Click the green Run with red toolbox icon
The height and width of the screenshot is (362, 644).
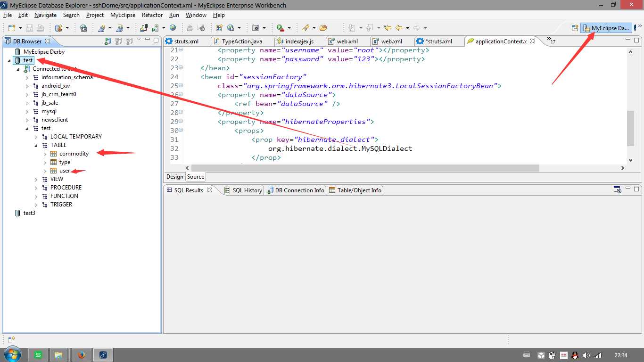[x=280, y=28]
